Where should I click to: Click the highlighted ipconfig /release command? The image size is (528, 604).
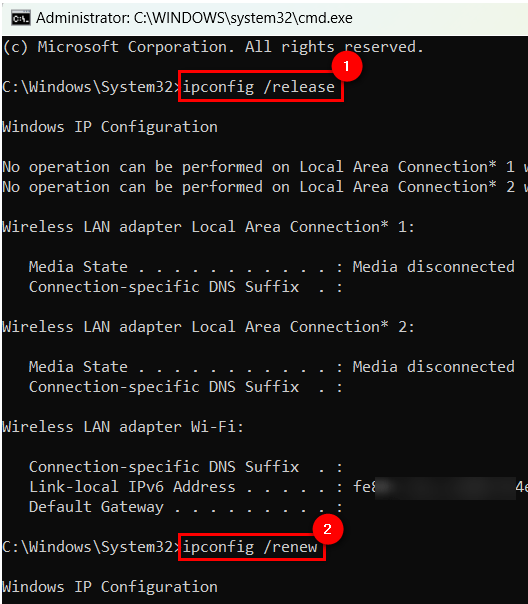coord(261,86)
